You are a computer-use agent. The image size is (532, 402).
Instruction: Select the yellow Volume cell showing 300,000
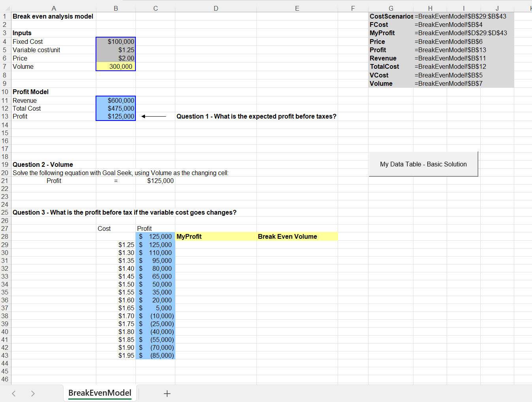tap(116, 66)
